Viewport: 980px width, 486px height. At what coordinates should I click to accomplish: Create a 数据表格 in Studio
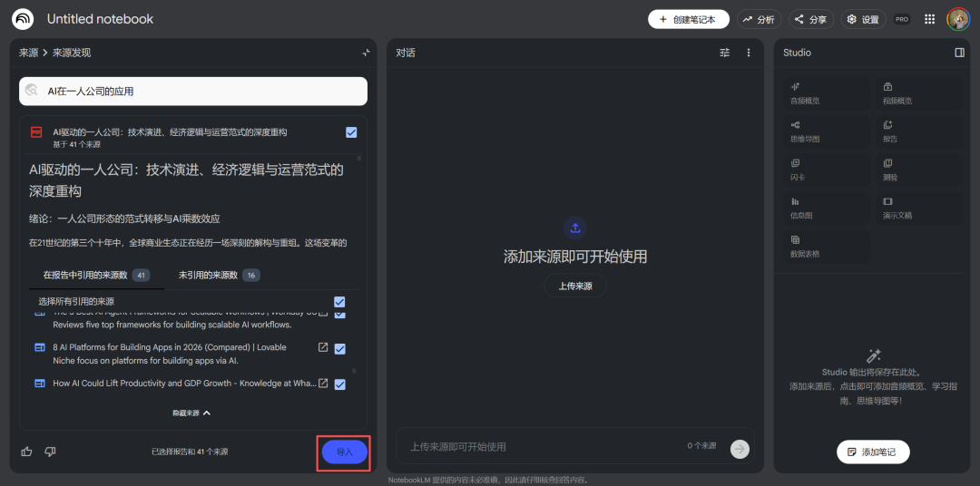click(x=827, y=246)
